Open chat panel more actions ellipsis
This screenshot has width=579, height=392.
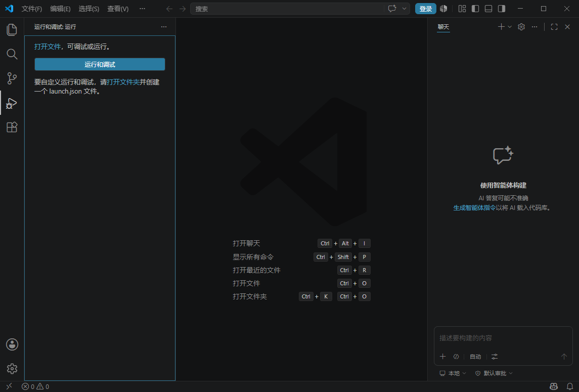tap(535, 27)
